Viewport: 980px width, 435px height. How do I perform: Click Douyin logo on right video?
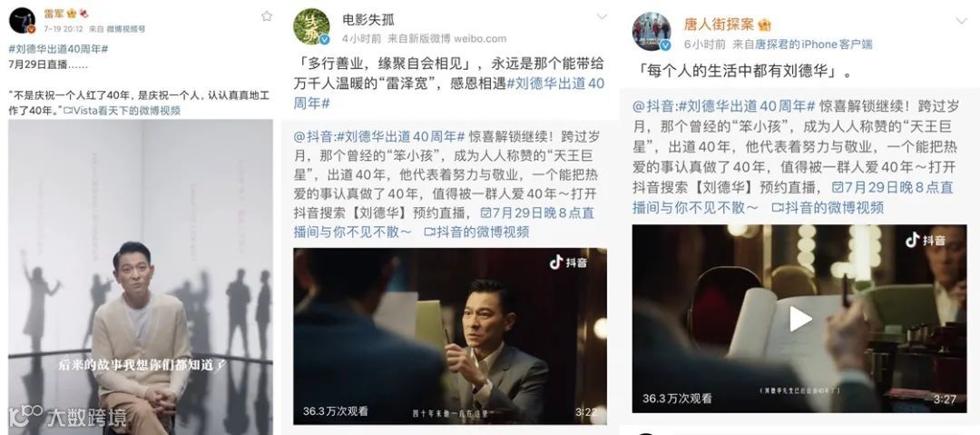[925, 240]
